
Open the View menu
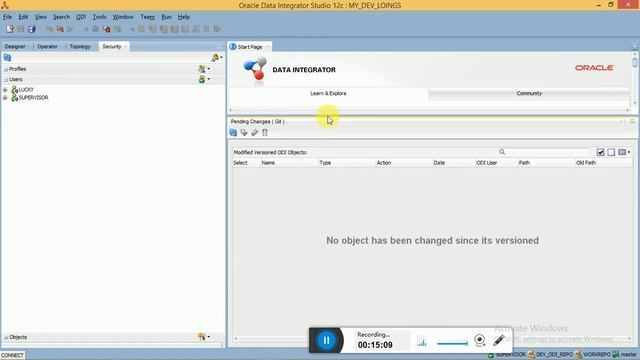point(40,17)
